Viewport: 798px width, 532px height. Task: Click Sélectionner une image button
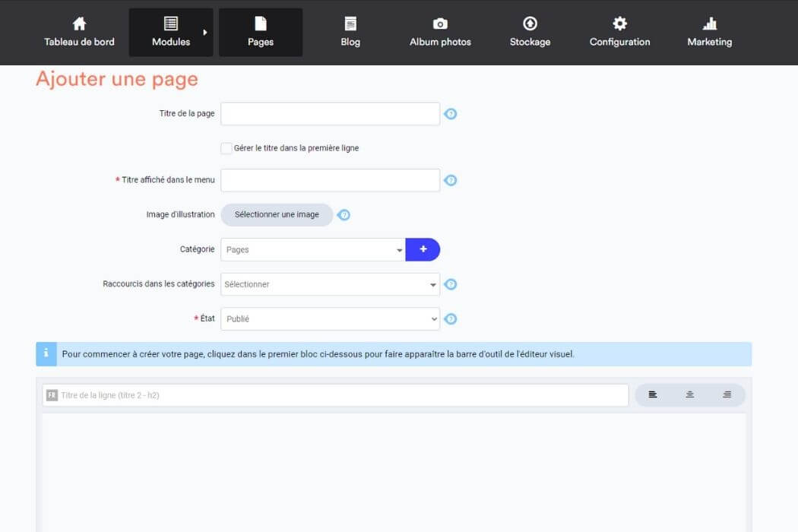point(277,215)
